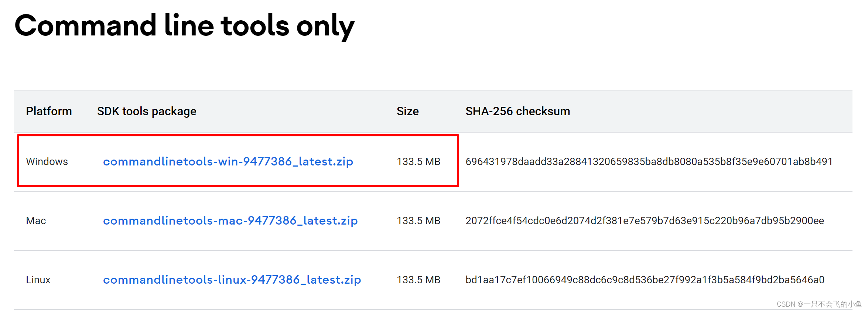The image size is (868, 311).
Task: Click the Size column header
Action: coord(407,111)
